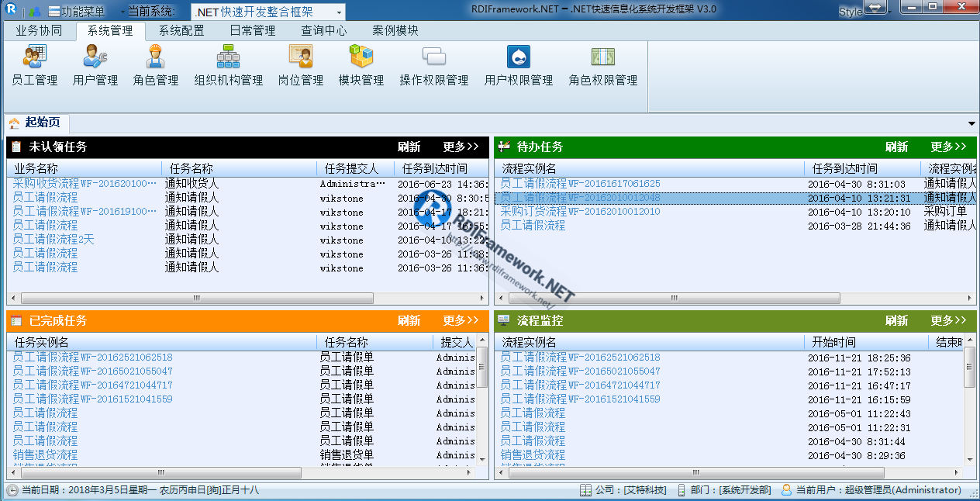Image resolution: width=980 pixels, height=501 pixels.
Task: Click 刷新 in 流程监控 panel
Action: pos(896,320)
